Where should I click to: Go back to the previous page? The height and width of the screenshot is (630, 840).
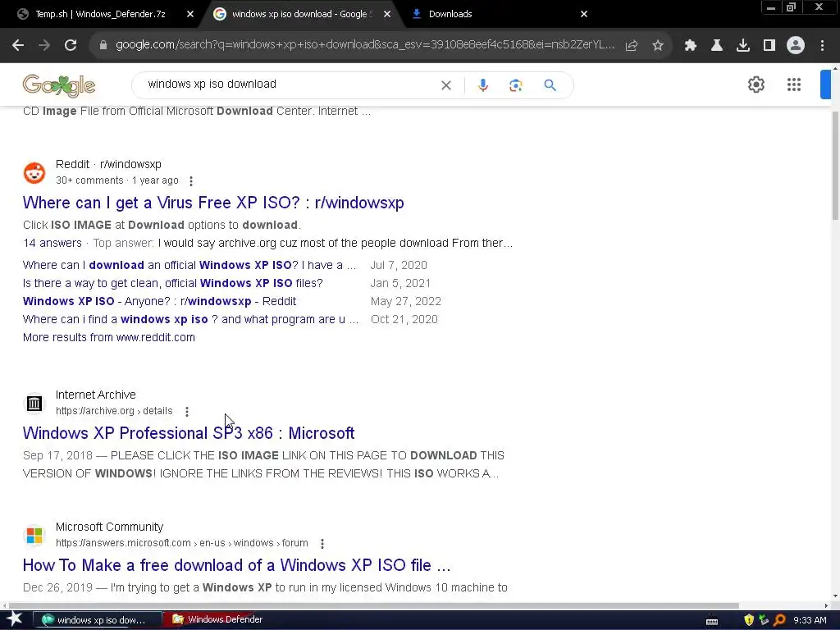(18, 45)
